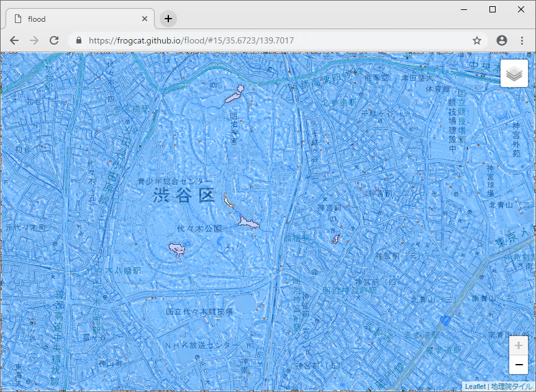Click the 能楽堂 label on the map

(x=376, y=78)
